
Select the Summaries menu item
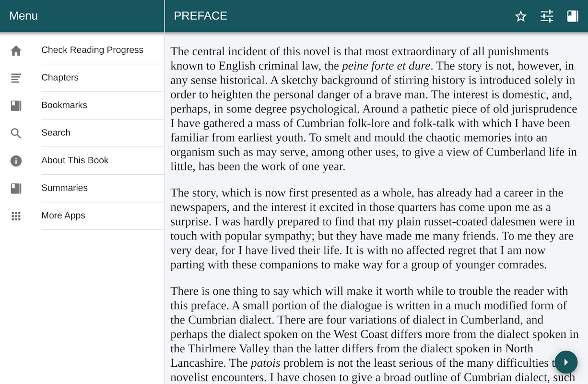tap(64, 188)
